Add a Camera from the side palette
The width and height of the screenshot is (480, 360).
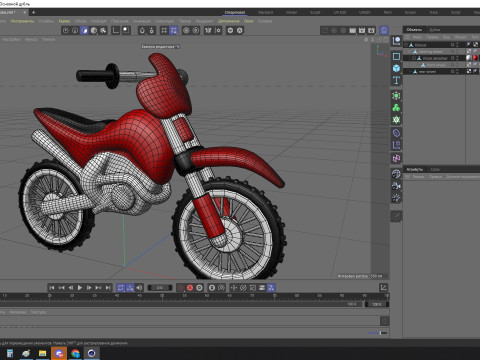pyautogui.click(x=396, y=186)
